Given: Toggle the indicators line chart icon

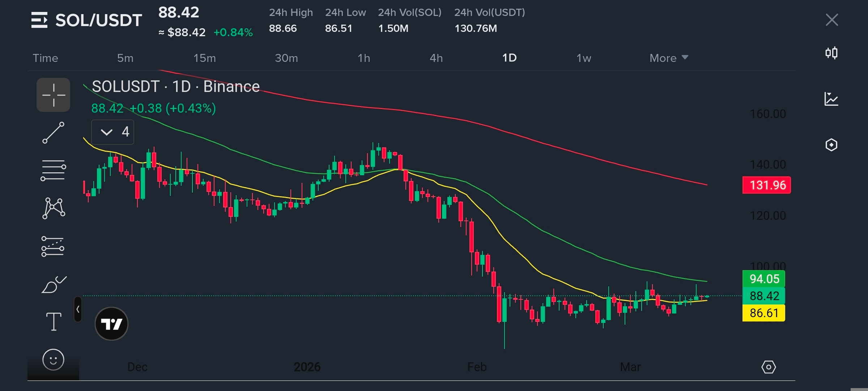Looking at the screenshot, I should tap(831, 99).
